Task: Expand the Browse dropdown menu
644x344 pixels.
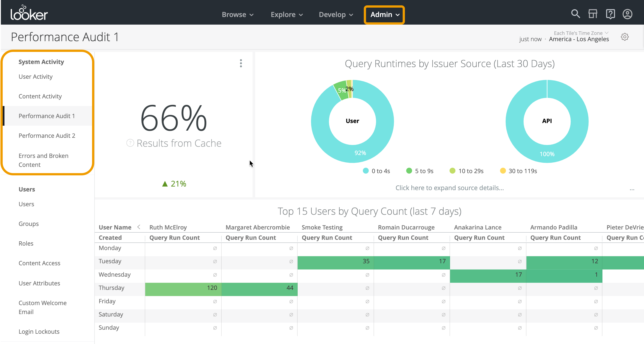Action: (238, 15)
